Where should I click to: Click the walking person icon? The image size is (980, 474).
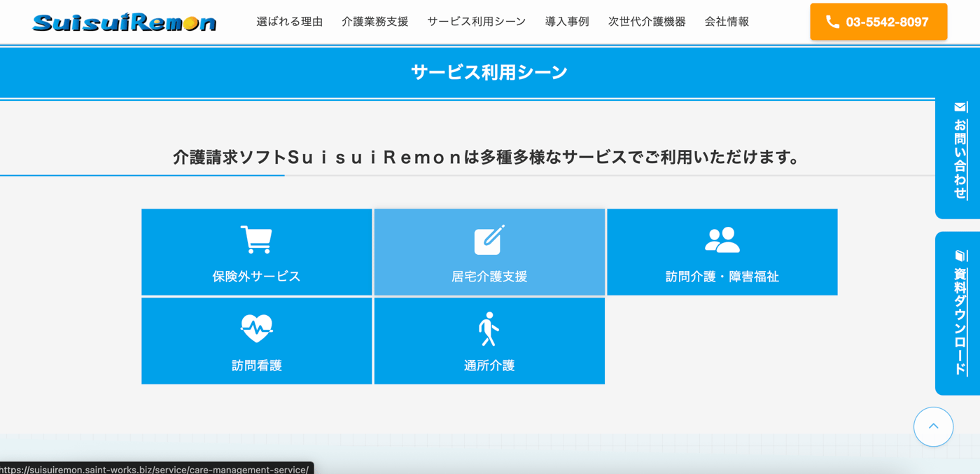point(489,329)
